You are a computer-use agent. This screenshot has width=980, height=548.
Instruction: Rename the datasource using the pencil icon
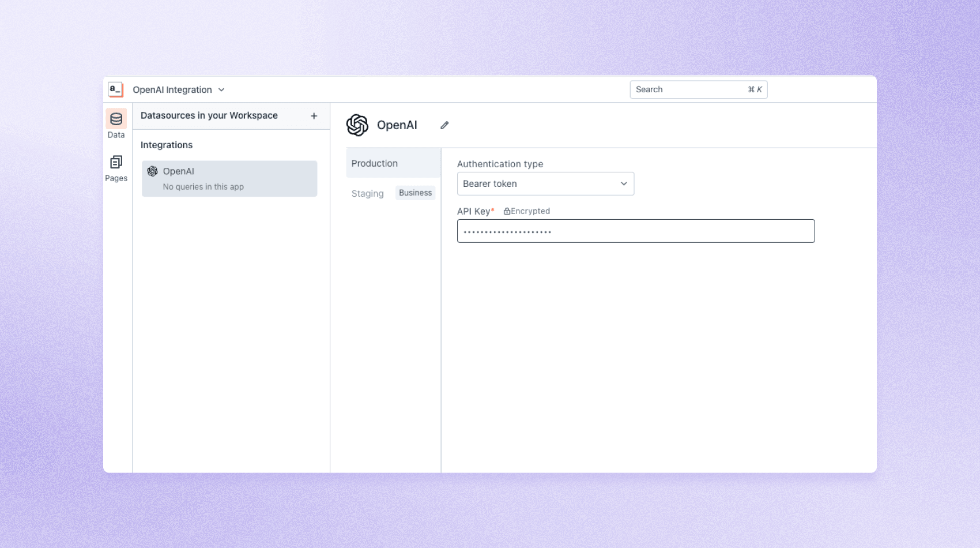click(x=444, y=125)
